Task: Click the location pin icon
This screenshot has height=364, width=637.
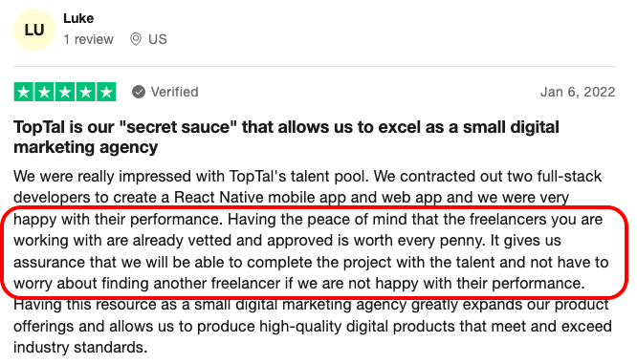Action: [x=136, y=39]
